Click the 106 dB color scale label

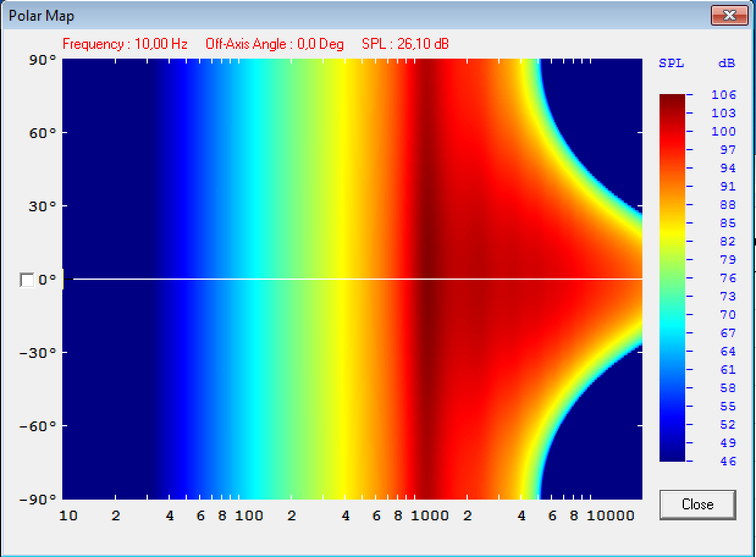click(724, 95)
